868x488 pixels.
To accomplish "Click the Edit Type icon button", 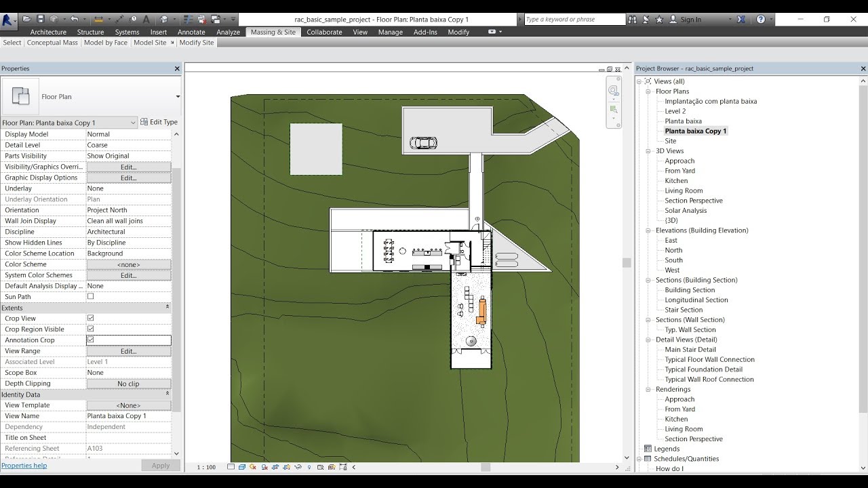I will pyautogui.click(x=159, y=122).
